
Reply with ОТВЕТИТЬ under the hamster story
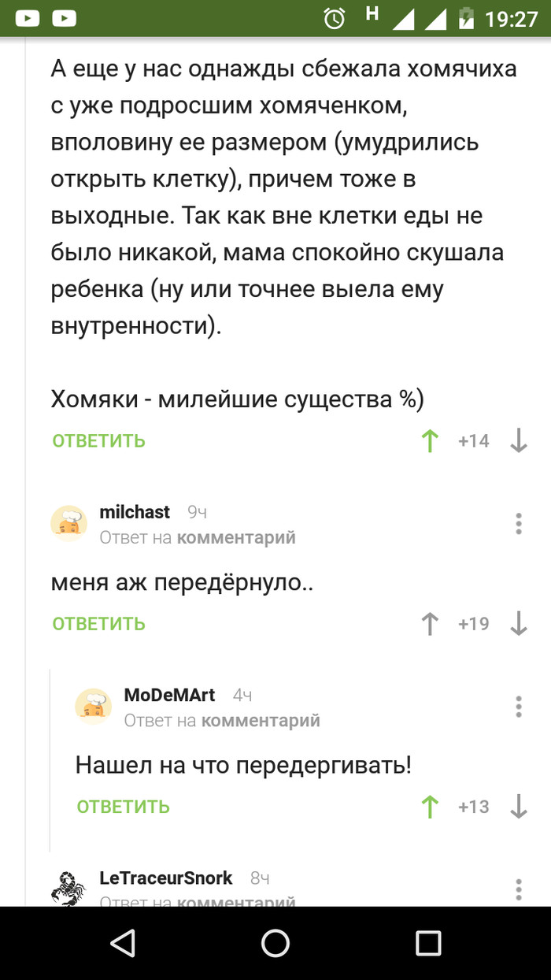pyautogui.click(x=98, y=440)
